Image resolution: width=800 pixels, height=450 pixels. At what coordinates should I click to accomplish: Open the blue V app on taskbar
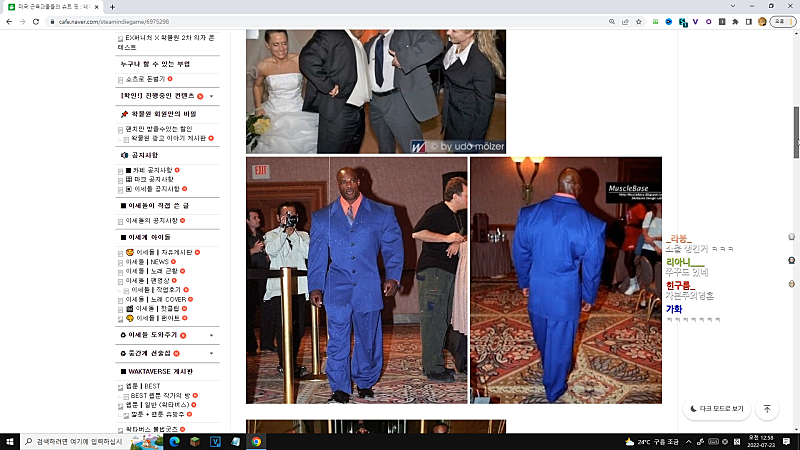click(215, 442)
